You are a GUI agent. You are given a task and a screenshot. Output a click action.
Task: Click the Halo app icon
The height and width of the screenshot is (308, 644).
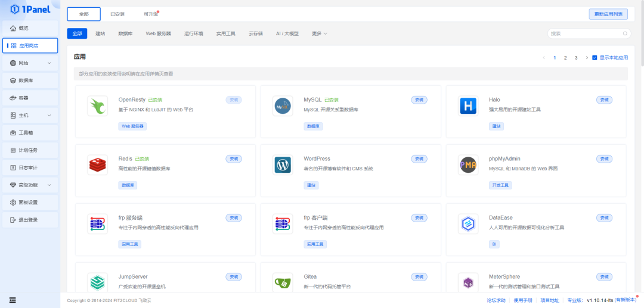[468, 106]
